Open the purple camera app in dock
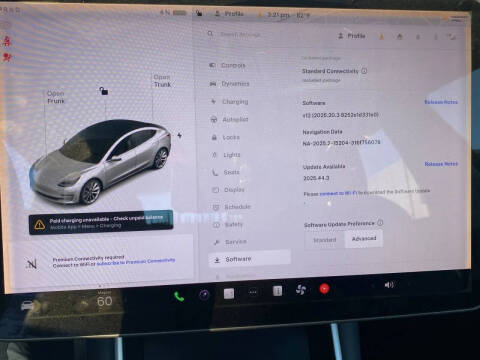Image resolution: width=480 pixels, height=360 pixels. [x=204, y=295]
